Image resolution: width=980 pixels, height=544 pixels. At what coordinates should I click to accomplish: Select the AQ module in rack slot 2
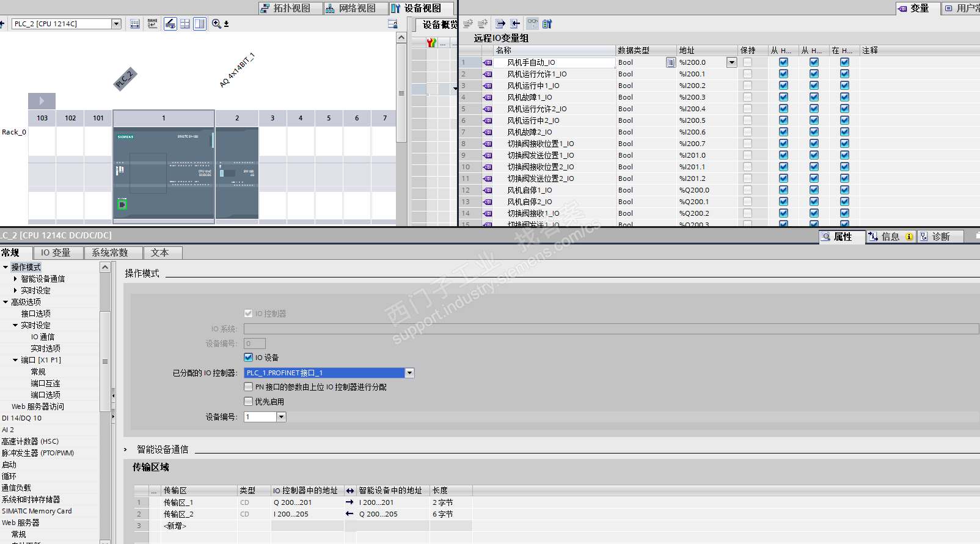point(237,172)
